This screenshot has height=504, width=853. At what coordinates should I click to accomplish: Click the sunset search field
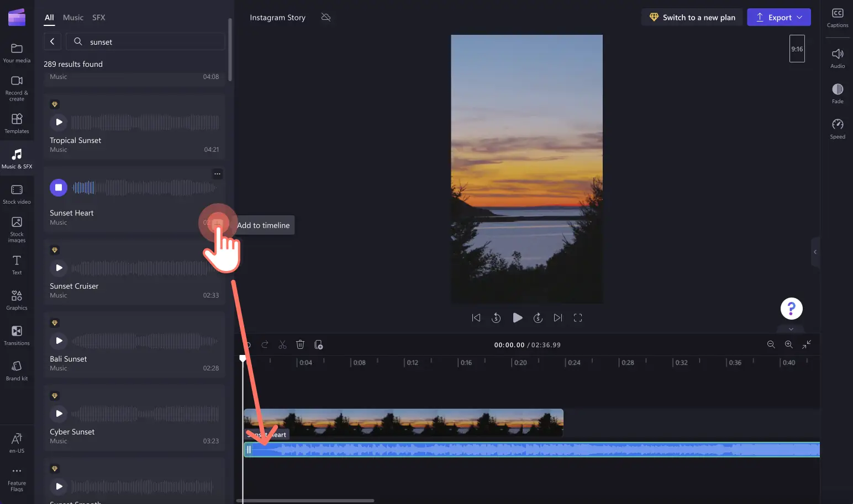pyautogui.click(x=145, y=42)
